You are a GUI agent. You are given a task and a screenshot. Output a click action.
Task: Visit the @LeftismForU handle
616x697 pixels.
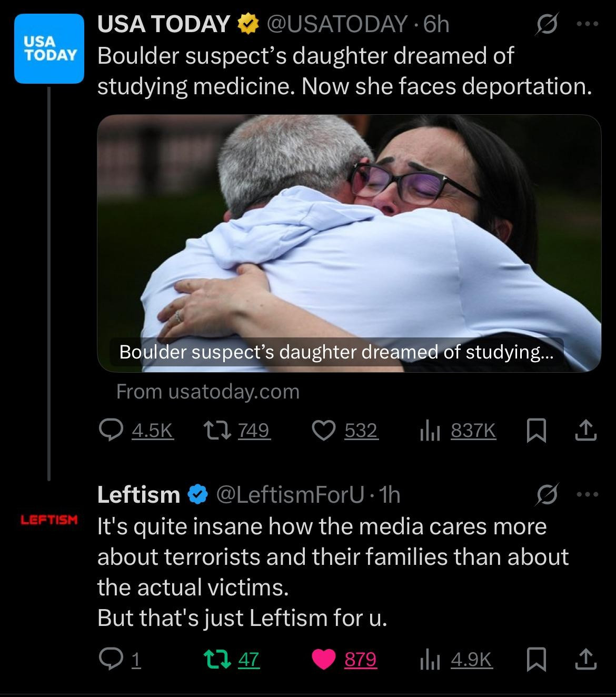tap(290, 495)
